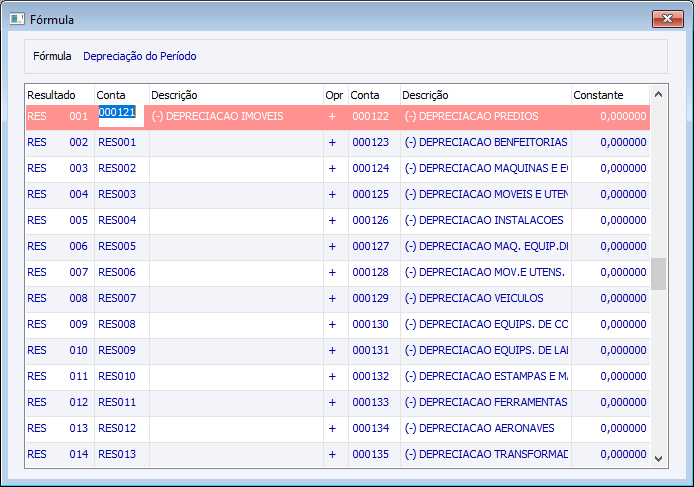Image resolution: width=694 pixels, height=487 pixels.
Task: Click the vertical scrollbar thumb
Action: click(658, 274)
